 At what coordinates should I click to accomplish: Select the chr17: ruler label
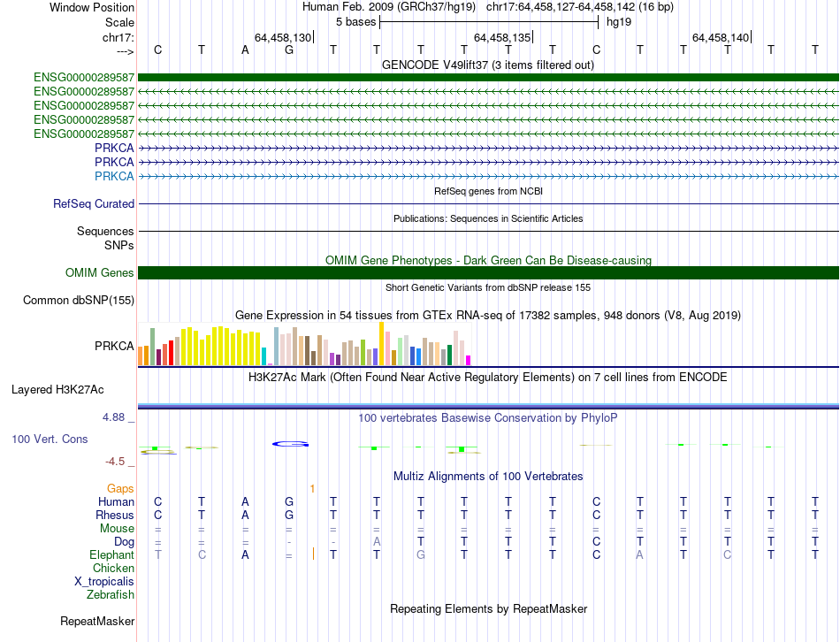(x=118, y=37)
